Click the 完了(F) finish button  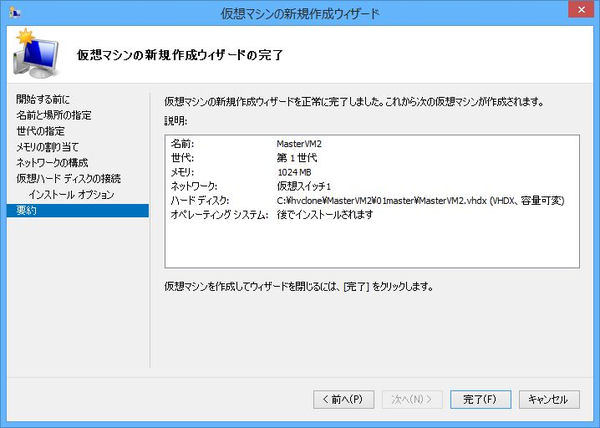coord(481,399)
